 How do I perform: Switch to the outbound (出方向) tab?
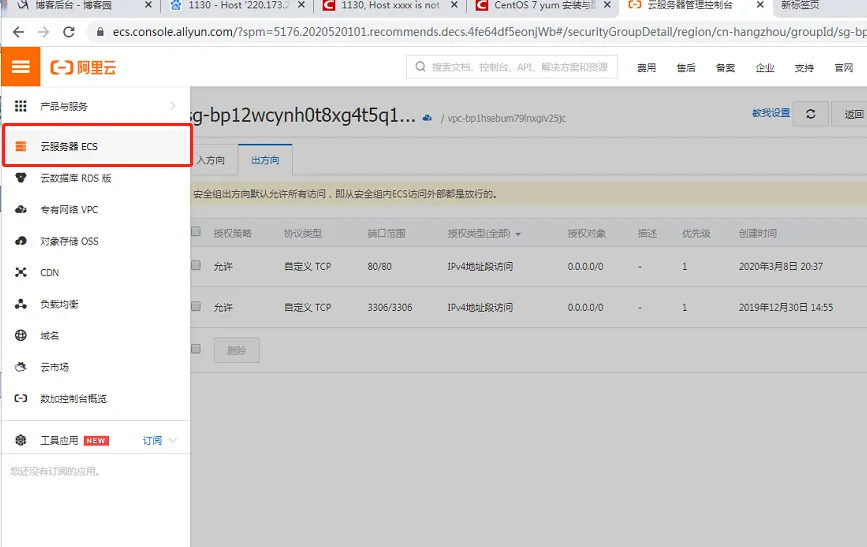pyautogui.click(x=265, y=160)
